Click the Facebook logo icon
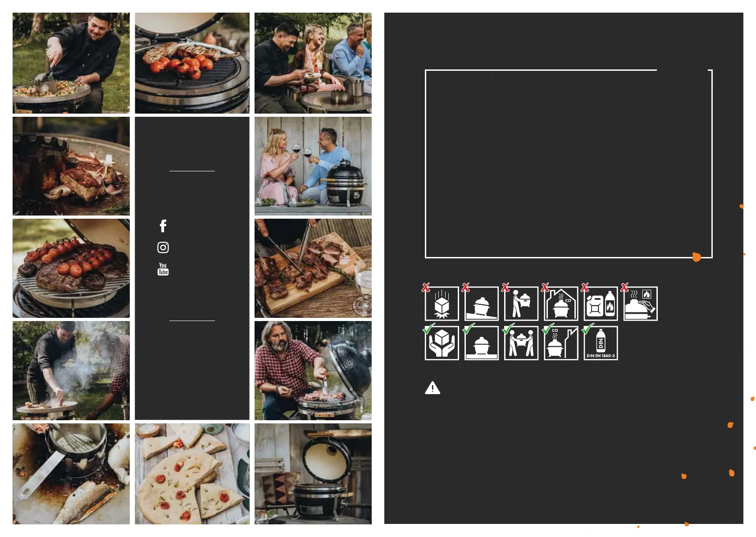The image size is (756, 537). pyautogui.click(x=163, y=226)
